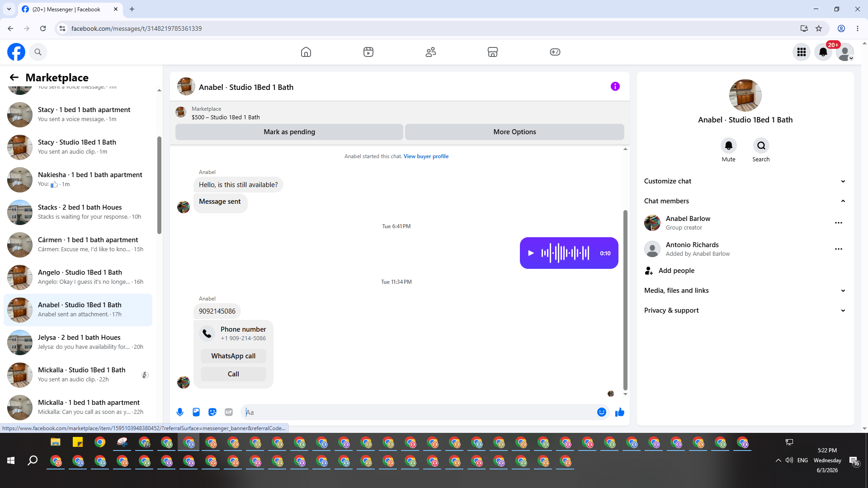Click the WhatsApp call button

pyautogui.click(x=233, y=356)
